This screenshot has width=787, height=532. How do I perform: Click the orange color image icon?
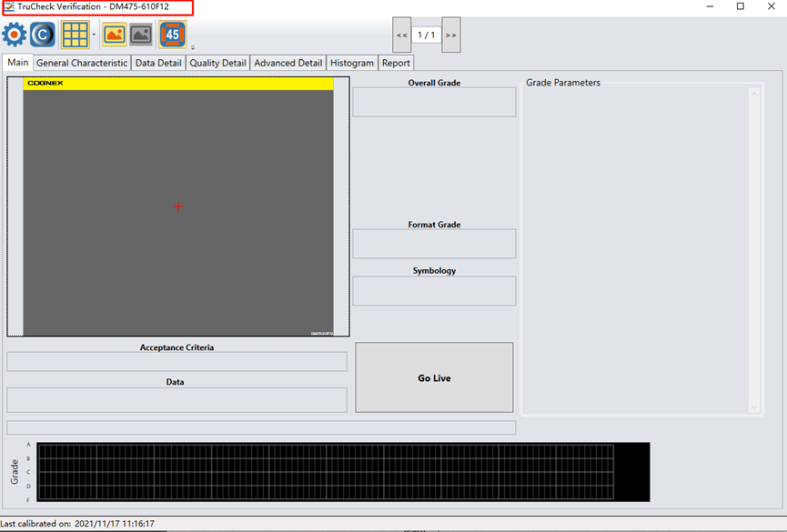pos(115,35)
